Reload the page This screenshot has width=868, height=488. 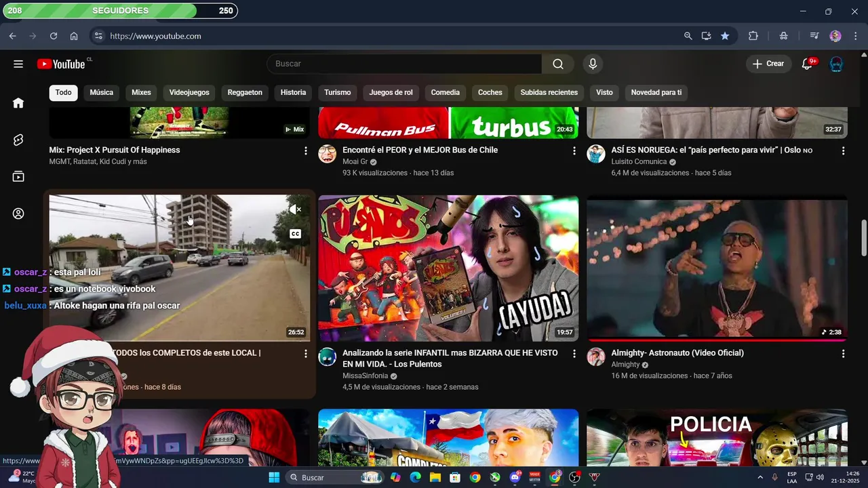(54, 36)
